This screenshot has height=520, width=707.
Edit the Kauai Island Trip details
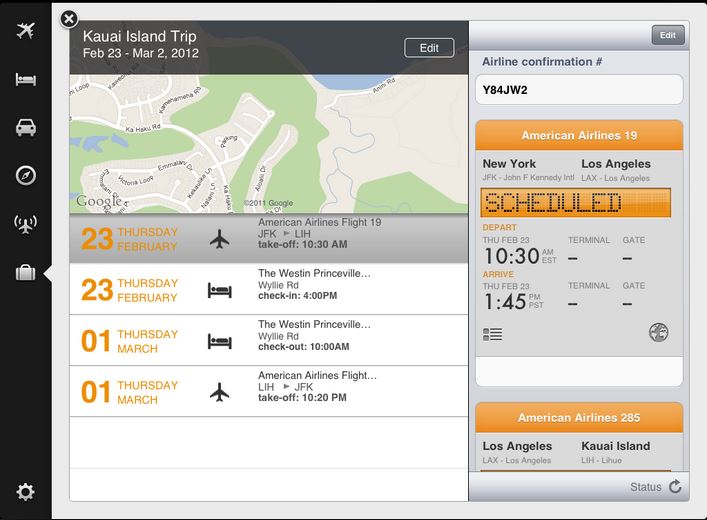coord(429,48)
